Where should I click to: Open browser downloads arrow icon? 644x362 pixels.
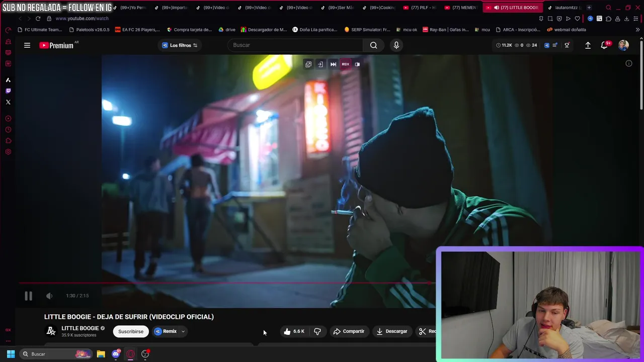(x=626, y=19)
